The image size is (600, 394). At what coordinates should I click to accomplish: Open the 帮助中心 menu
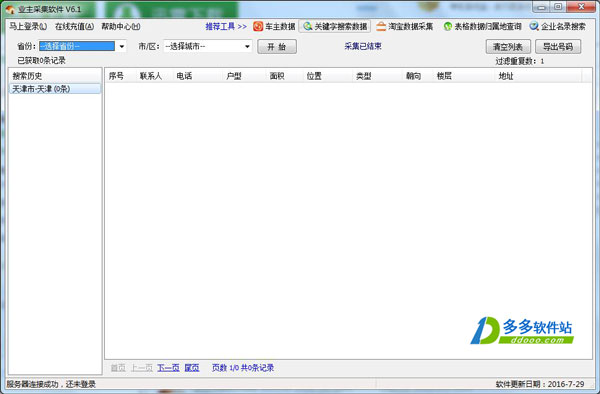(121, 26)
